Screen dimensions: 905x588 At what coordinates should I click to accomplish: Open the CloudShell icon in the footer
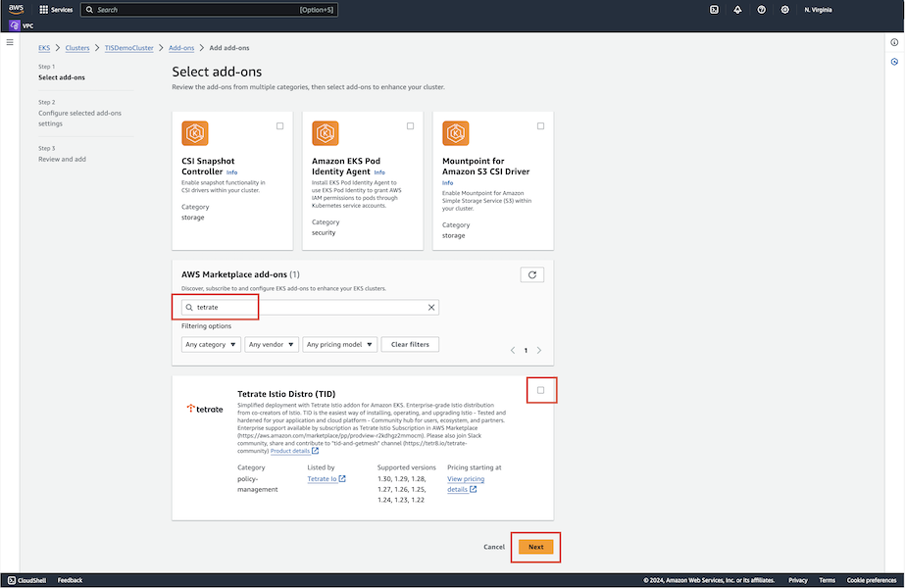(12, 580)
